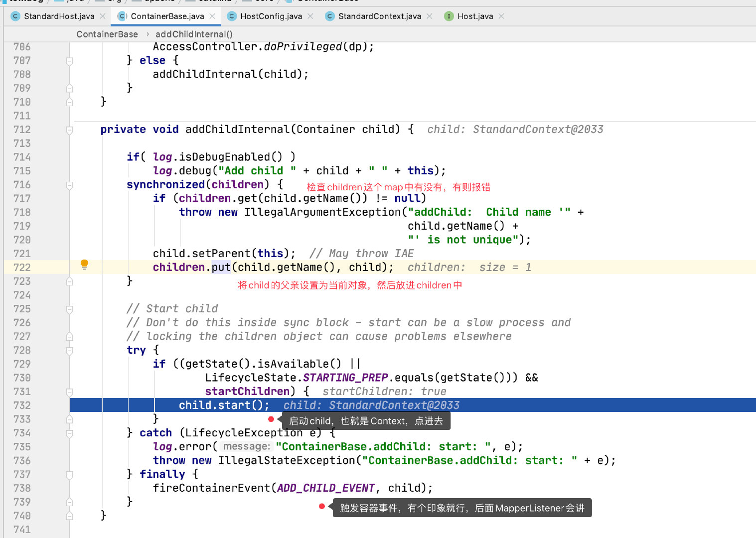Viewport: 756px width, 538px height.
Task: Collapse the comment block at line 725
Action: click(70, 309)
